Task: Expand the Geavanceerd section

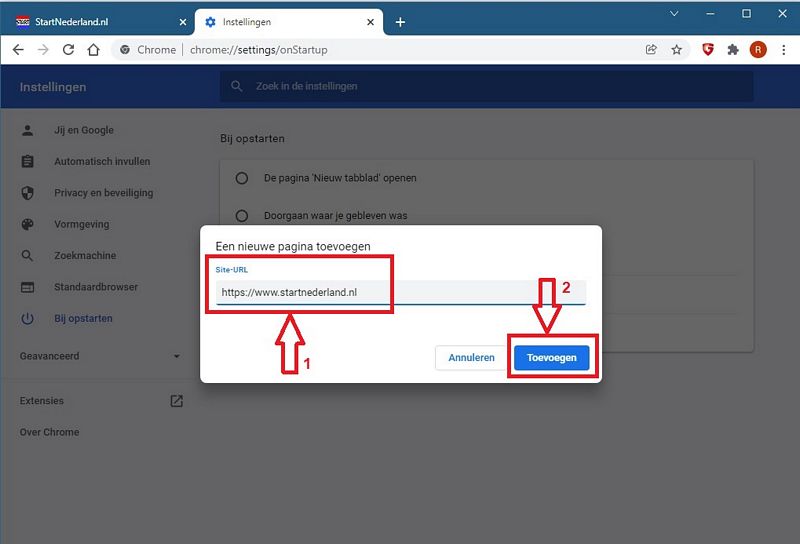Action: 99,356
